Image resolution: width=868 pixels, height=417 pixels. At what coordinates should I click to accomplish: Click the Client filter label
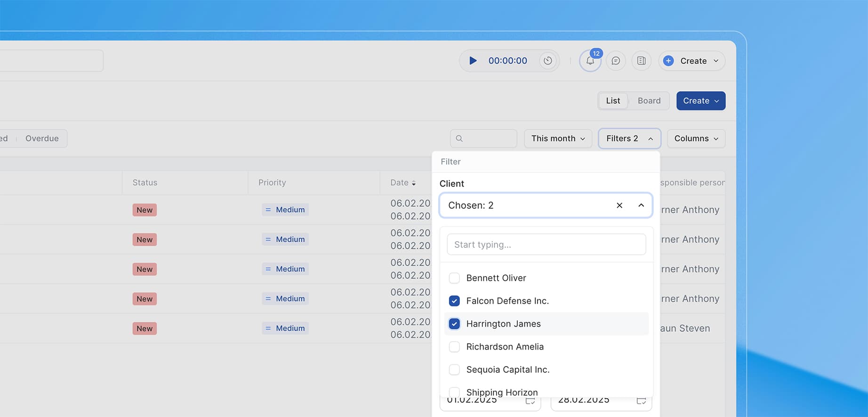[x=451, y=184]
